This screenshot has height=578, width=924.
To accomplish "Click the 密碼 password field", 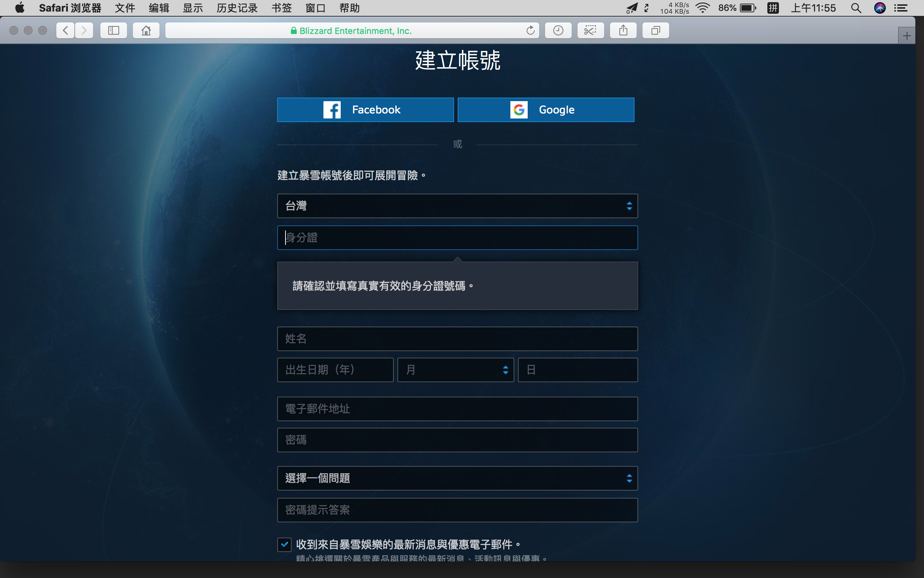I will click(x=457, y=440).
